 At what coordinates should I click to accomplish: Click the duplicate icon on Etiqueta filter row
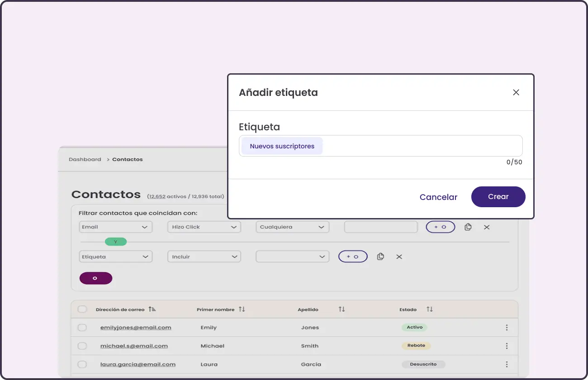pos(380,256)
